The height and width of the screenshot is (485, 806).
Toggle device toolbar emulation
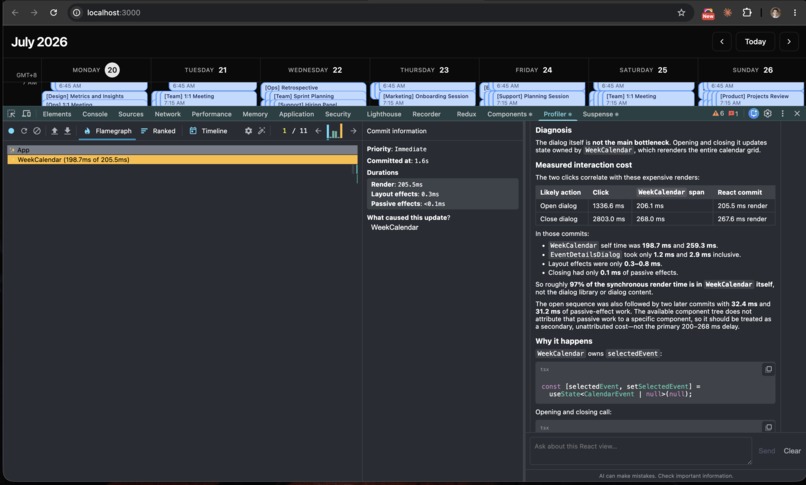click(26, 114)
